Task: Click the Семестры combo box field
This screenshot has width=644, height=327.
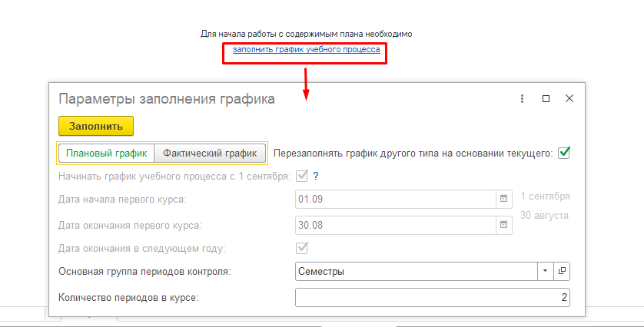Action: [x=415, y=272]
